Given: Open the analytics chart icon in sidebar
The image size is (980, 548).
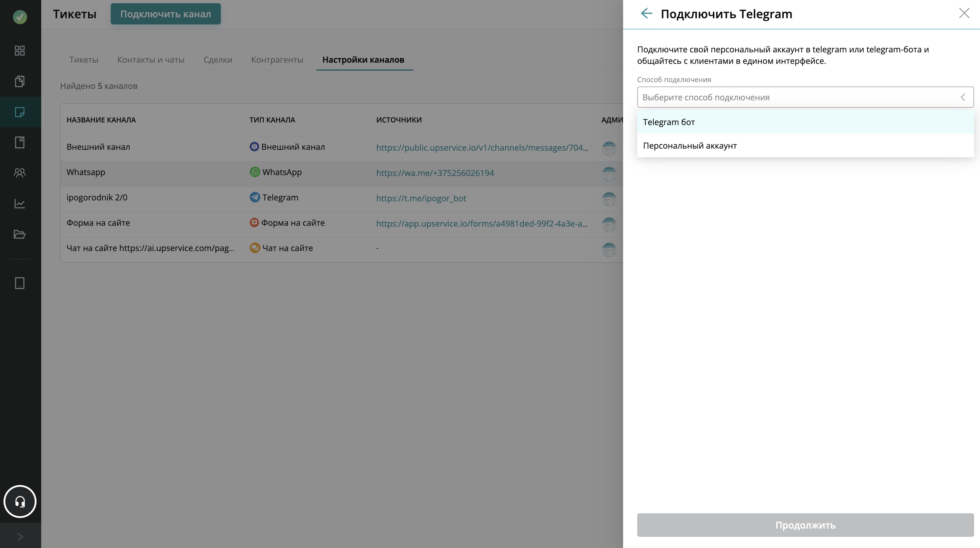Looking at the screenshot, I should point(20,203).
